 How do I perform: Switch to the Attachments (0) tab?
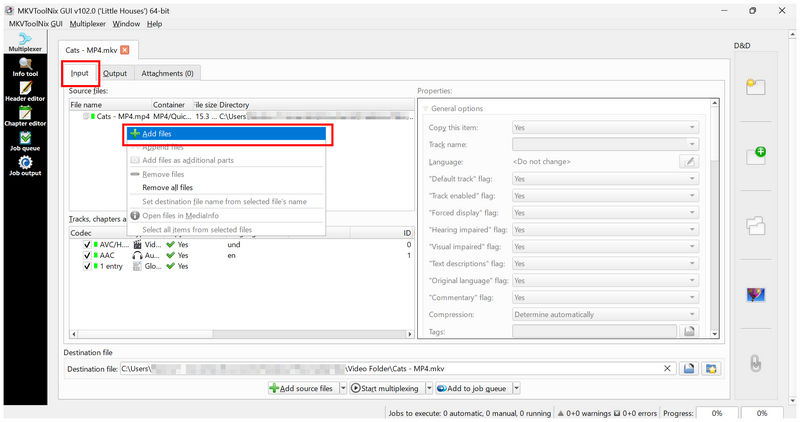167,73
